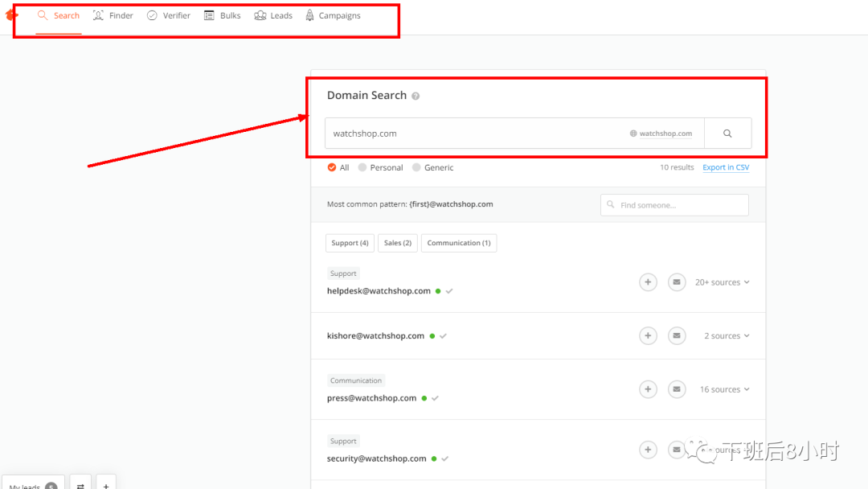The height and width of the screenshot is (489, 868).
Task: Switch to the Campaigns tab
Action: [x=333, y=15]
